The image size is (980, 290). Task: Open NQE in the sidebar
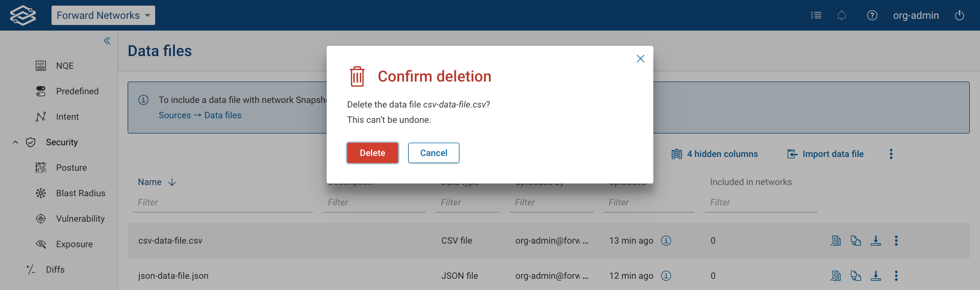[65, 66]
